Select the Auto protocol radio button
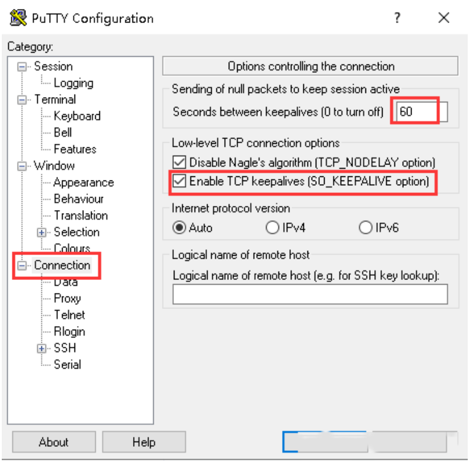 click(178, 227)
